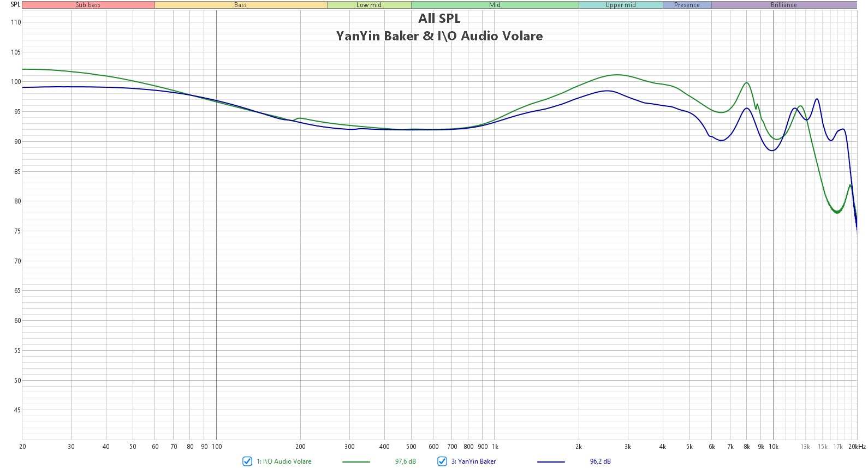The width and height of the screenshot is (868, 468).
Task: Click the 96,2 dB legend value
Action: (601, 461)
